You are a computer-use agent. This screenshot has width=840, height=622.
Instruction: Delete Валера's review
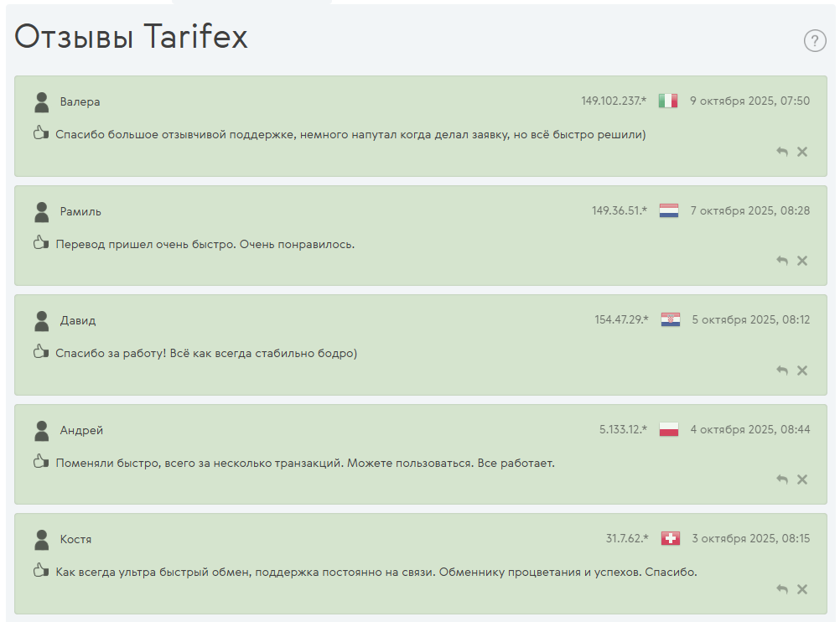coord(802,152)
